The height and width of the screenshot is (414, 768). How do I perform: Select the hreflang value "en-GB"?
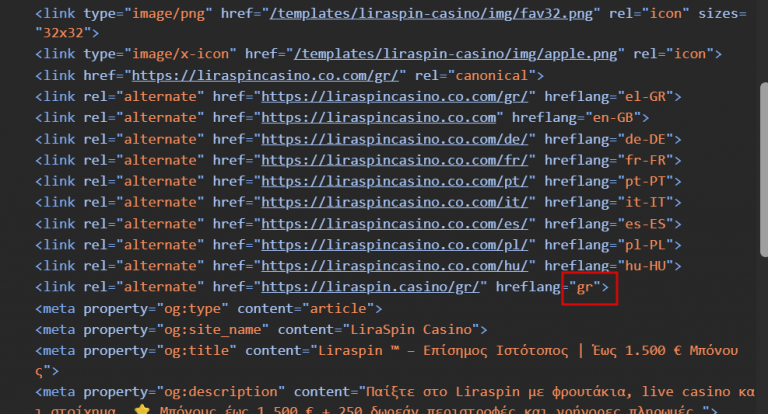coord(613,118)
